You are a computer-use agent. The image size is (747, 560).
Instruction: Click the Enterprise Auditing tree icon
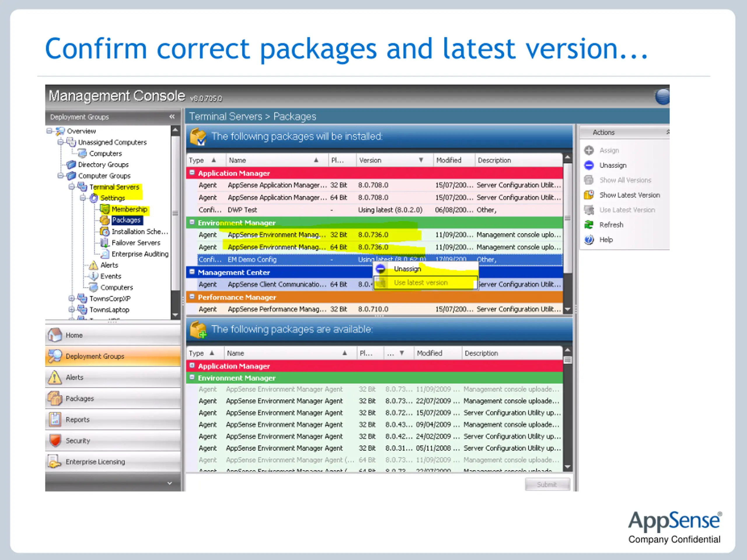tap(105, 253)
